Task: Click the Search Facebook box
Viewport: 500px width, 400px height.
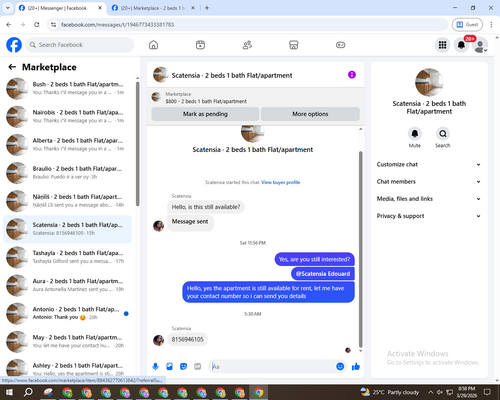Action: (80, 45)
